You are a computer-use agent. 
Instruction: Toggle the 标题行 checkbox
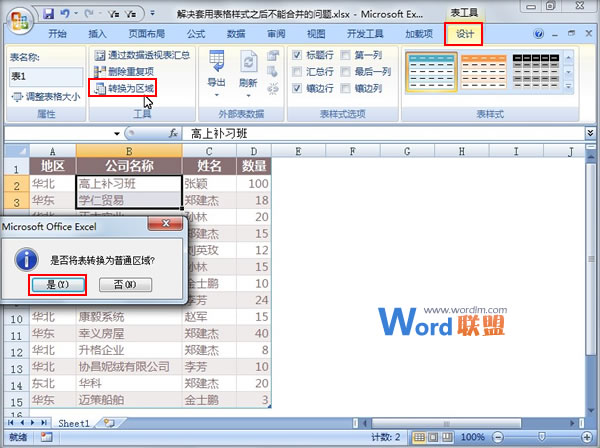click(x=297, y=55)
